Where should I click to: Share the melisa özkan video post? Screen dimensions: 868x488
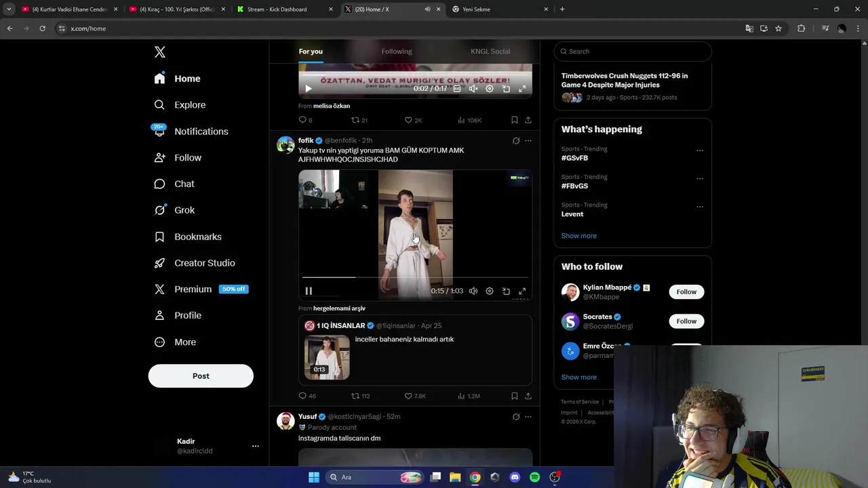[528, 120]
